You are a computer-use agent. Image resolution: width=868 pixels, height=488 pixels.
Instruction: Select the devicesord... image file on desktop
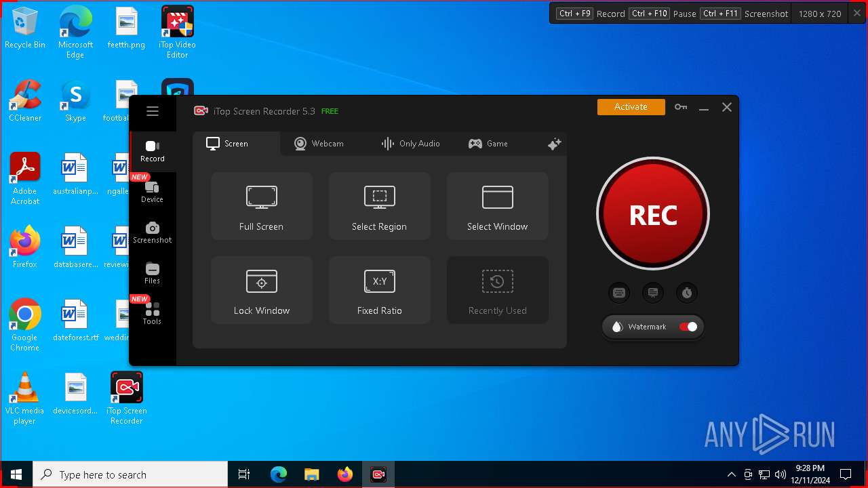click(x=75, y=394)
